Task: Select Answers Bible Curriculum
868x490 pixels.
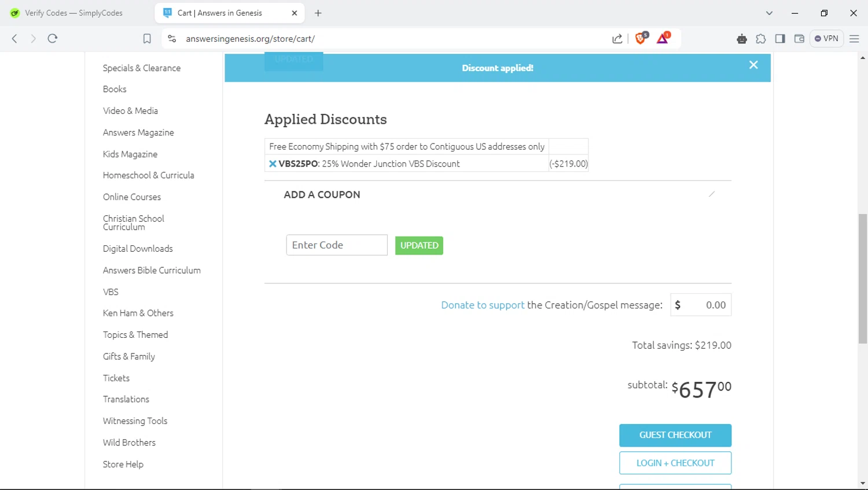Action: pos(152,270)
